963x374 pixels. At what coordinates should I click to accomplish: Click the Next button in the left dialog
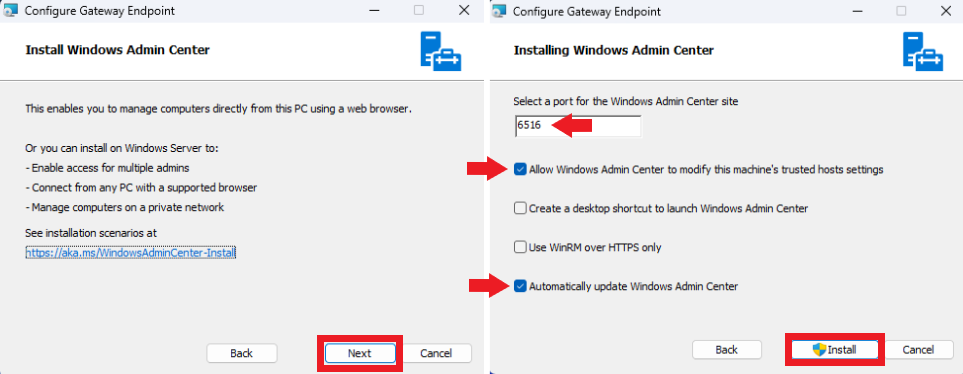click(x=359, y=353)
